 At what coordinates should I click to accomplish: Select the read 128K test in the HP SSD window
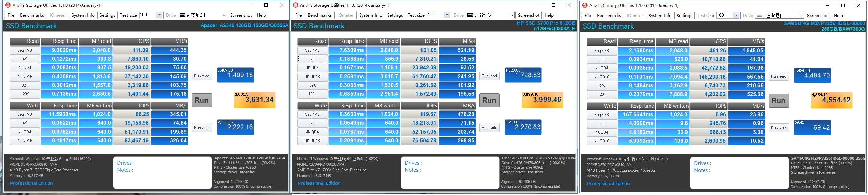tap(312, 94)
